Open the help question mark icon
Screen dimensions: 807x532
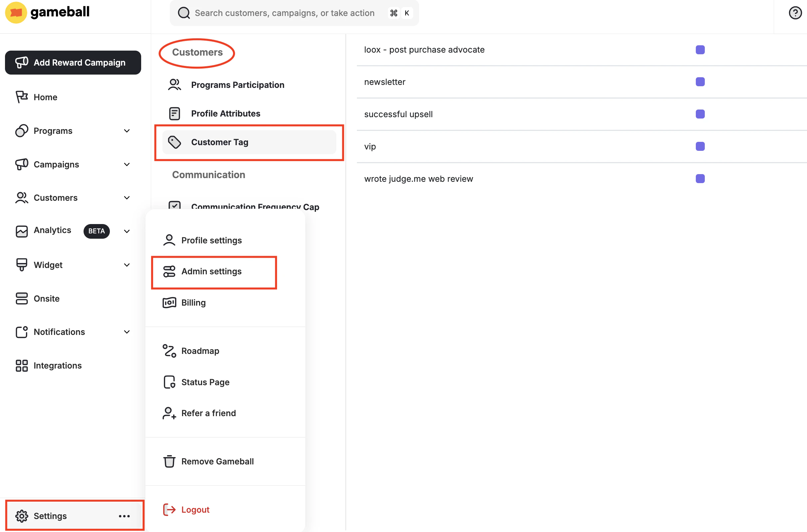tap(795, 13)
